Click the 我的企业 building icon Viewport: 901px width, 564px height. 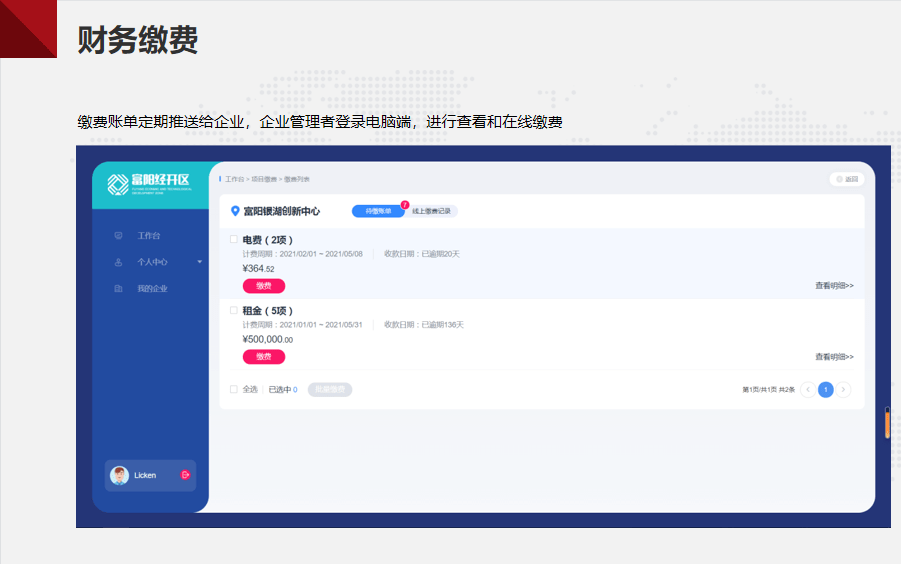(118, 289)
